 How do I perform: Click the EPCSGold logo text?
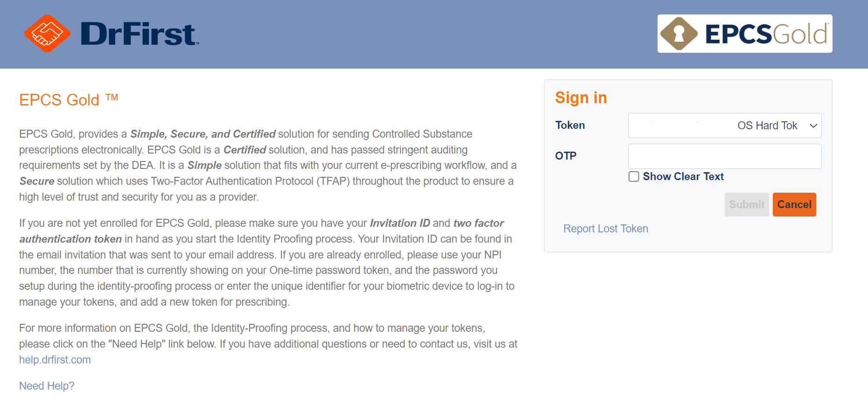click(766, 34)
